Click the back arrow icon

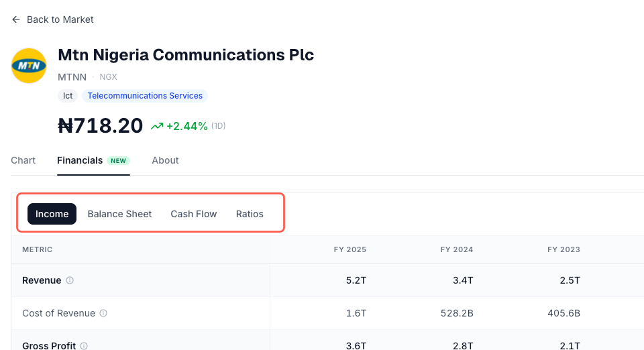pyautogui.click(x=16, y=20)
